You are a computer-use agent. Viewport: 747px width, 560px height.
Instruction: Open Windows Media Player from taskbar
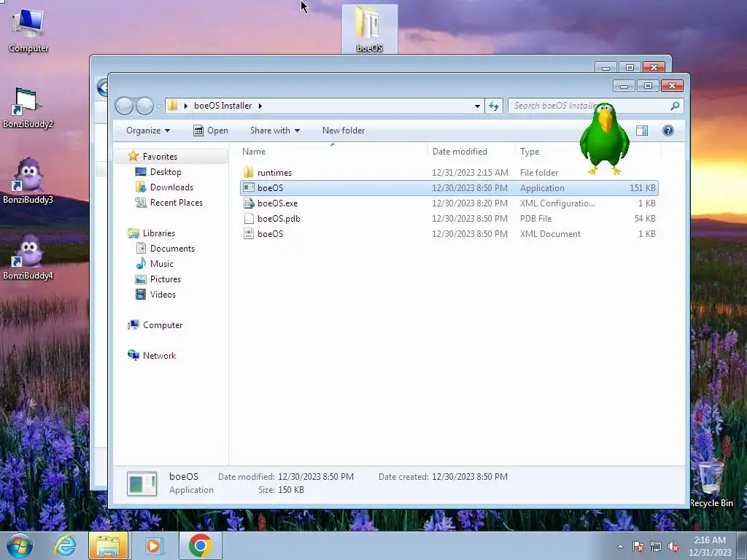click(153, 545)
